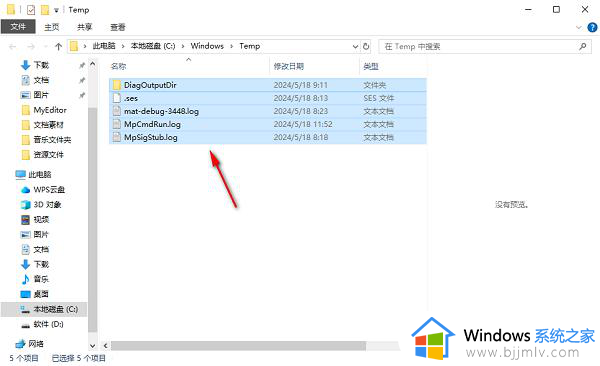This screenshot has width=600, height=366.
Task: Click the back navigation arrow
Action: (12, 47)
